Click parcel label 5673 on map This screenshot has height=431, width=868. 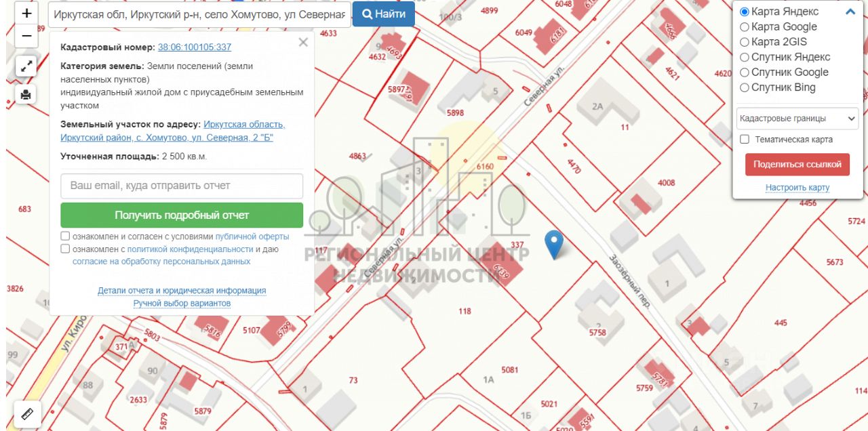[x=835, y=262]
